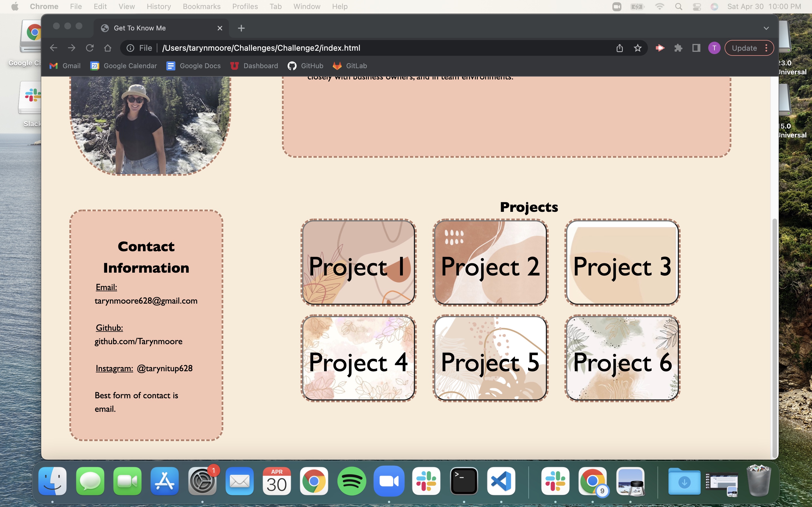Toggle the side panel icon
Viewport: 812px width, 507px height.
[x=696, y=48]
